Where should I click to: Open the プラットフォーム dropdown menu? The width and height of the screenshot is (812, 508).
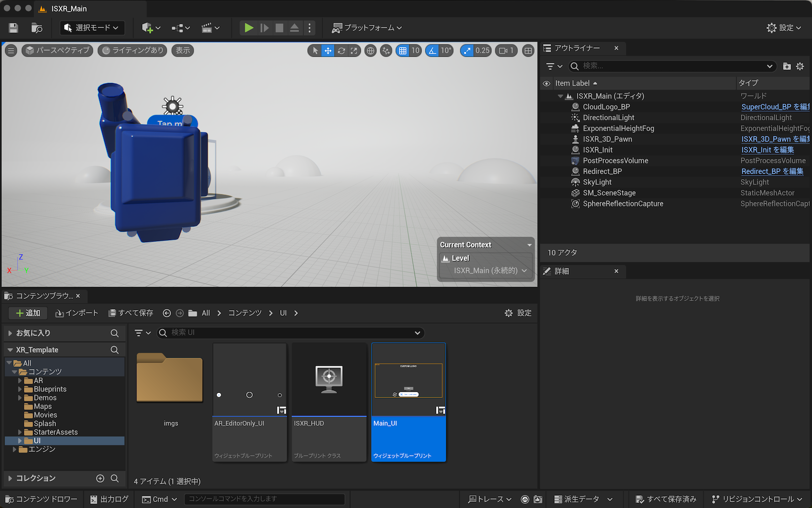(367, 28)
